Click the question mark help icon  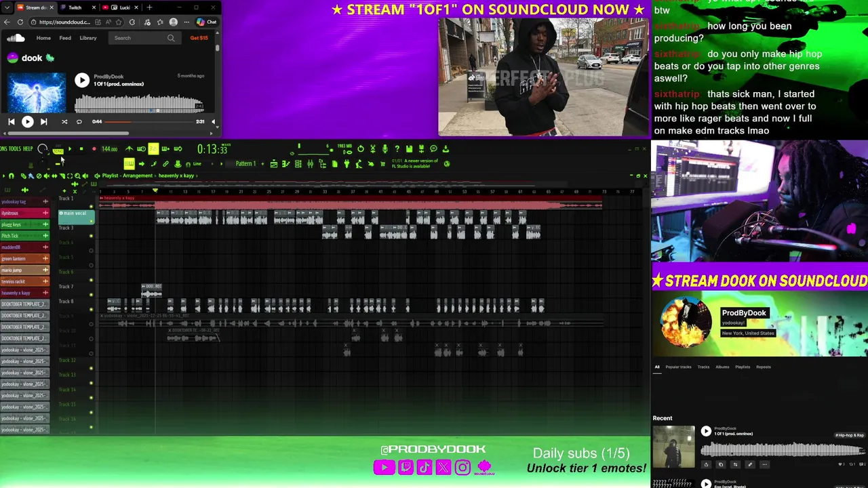click(x=397, y=149)
